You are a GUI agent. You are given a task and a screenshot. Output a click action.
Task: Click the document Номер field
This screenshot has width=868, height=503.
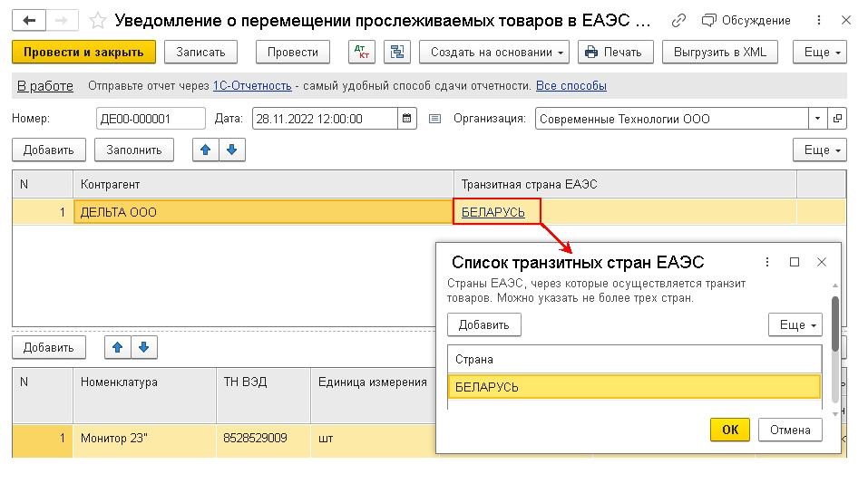click(151, 119)
